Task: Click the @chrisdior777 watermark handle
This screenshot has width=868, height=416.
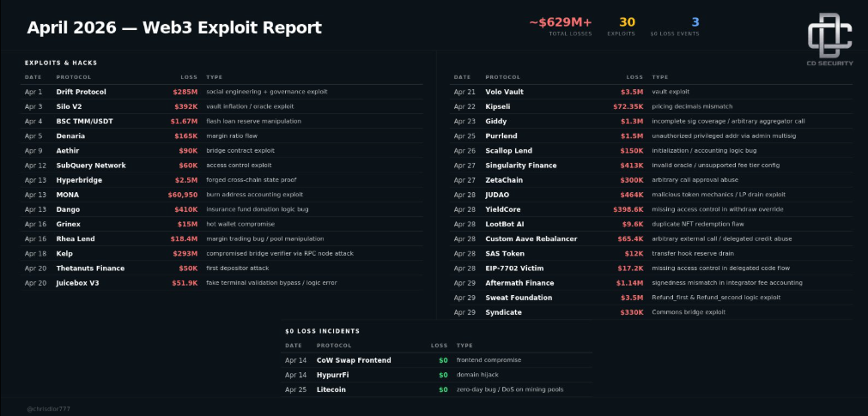Action: click(49, 409)
